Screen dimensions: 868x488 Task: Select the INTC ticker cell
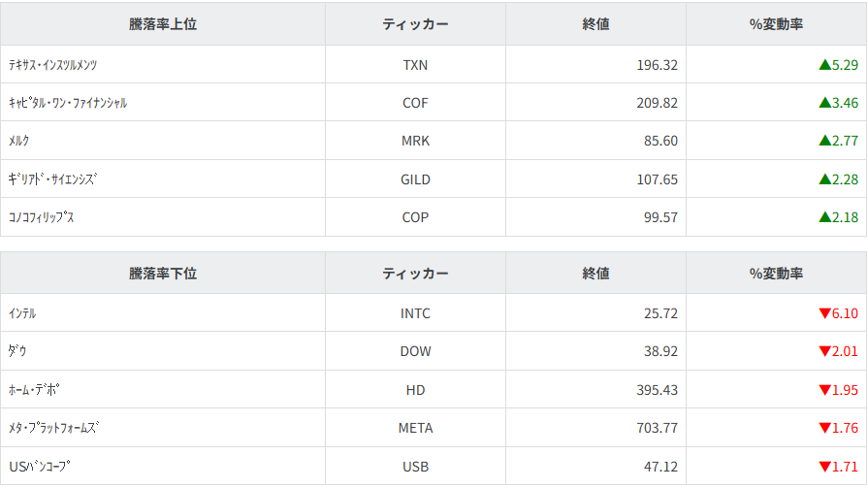(x=415, y=313)
